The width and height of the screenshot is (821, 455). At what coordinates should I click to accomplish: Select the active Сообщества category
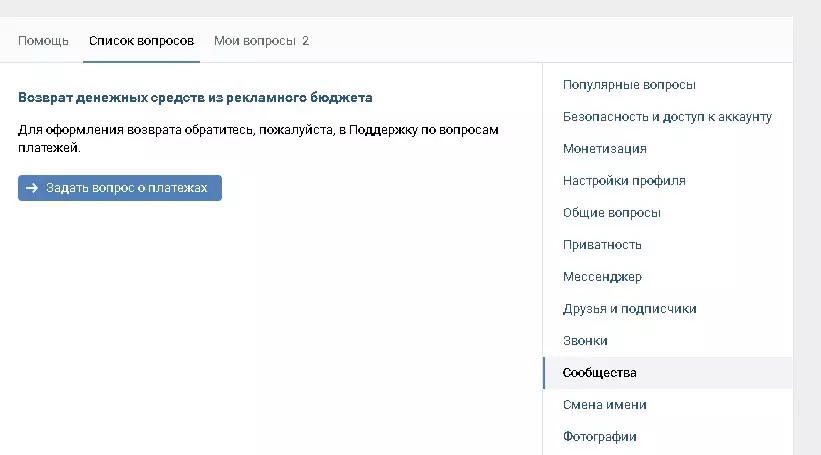668,373
